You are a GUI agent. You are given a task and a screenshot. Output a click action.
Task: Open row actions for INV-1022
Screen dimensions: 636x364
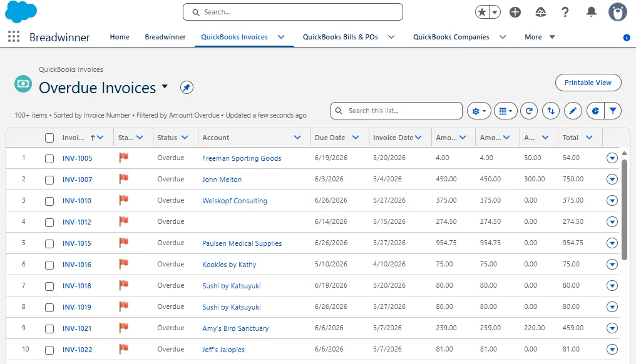coord(612,349)
